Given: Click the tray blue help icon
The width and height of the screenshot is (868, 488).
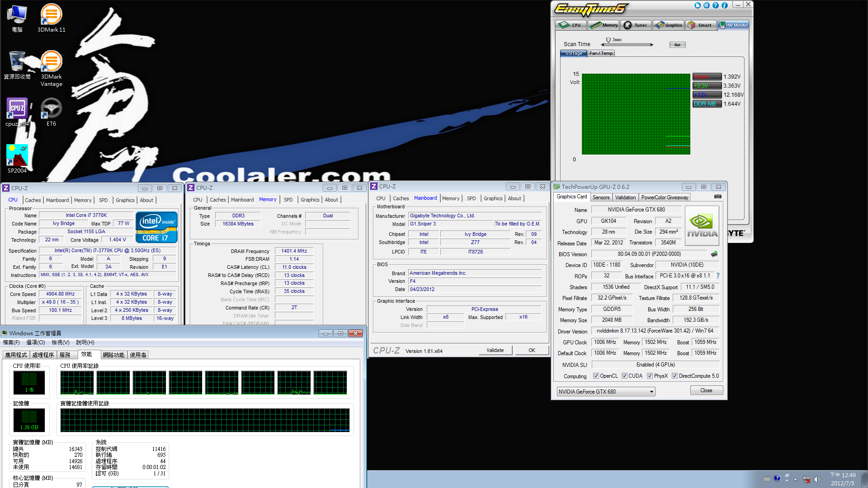Looking at the screenshot, I should (x=777, y=478).
